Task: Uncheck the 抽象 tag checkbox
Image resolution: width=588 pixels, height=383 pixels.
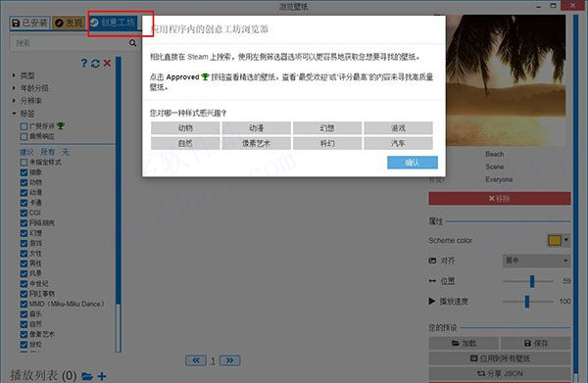Action: (24, 172)
